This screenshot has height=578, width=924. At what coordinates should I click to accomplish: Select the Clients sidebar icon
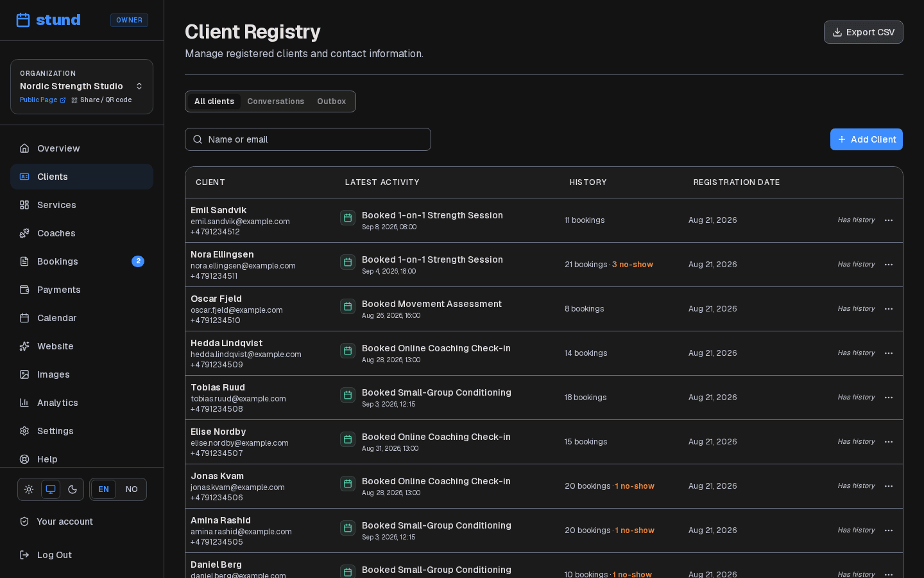pyautogui.click(x=24, y=177)
